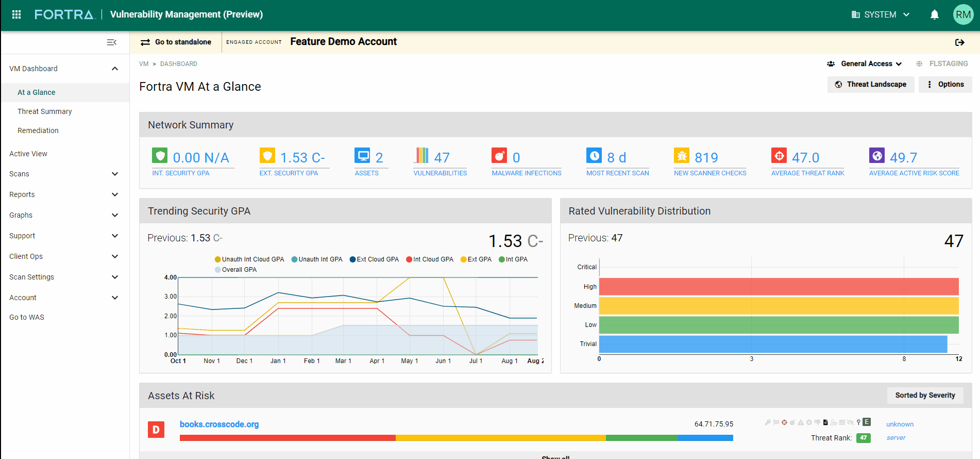Click the red High severity bar
980x459 pixels.
click(779, 286)
